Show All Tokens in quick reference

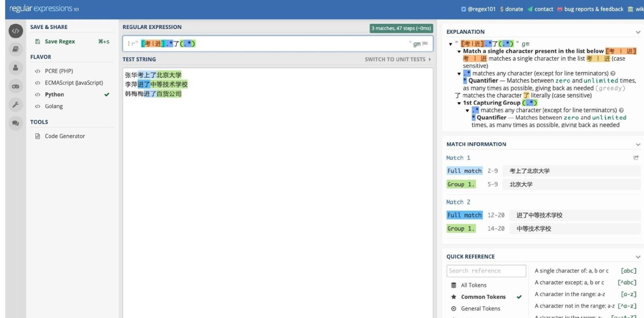(x=474, y=285)
